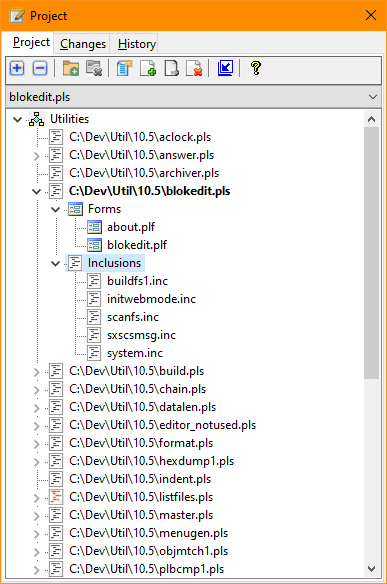The image size is (387, 584).
Task: Click the Project title bar notepad icon
Action: 17,16
